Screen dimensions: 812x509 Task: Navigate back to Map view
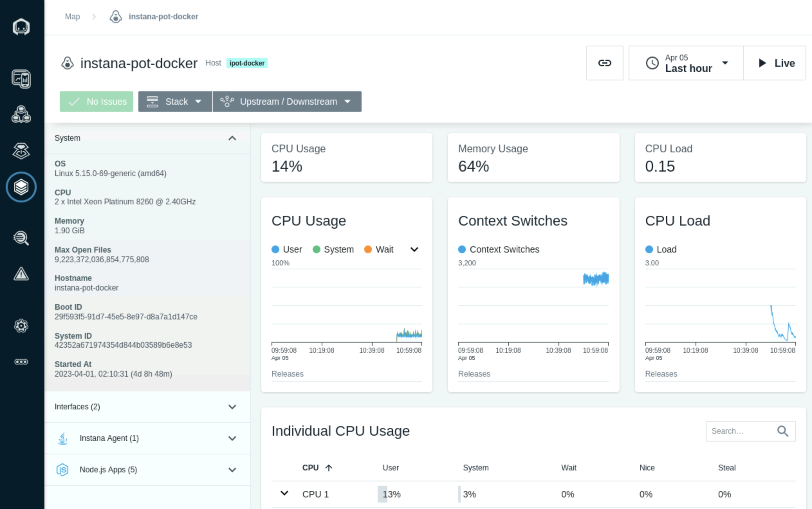[72, 16]
